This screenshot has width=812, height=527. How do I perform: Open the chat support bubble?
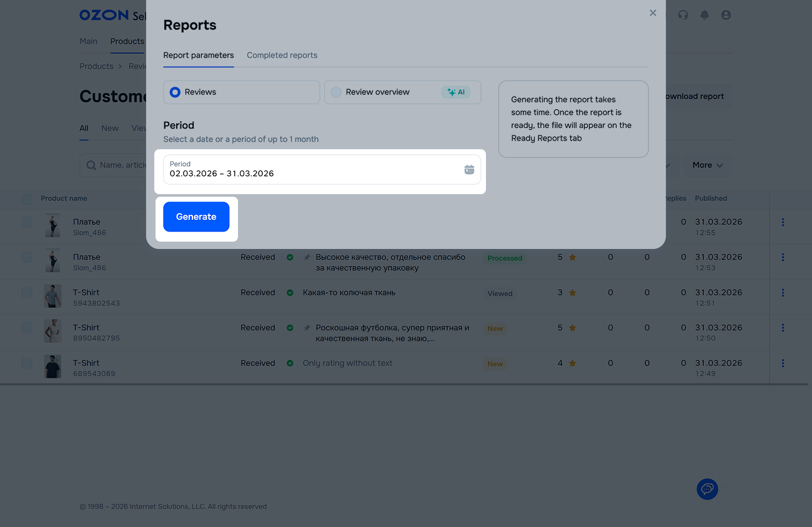707,488
